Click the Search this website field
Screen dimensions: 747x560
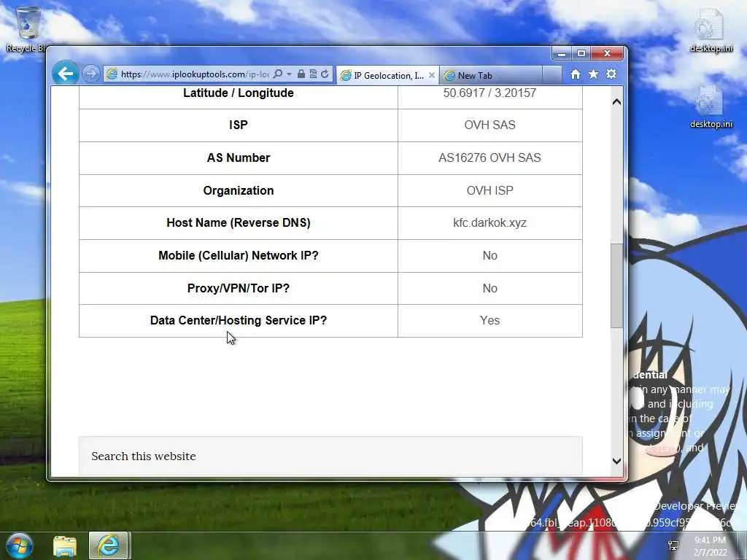tap(330, 456)
